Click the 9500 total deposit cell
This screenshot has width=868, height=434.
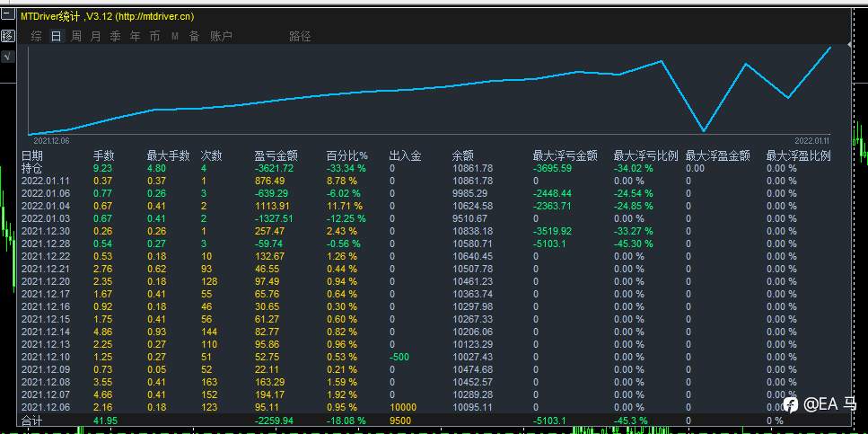click(x=400, y=421)
